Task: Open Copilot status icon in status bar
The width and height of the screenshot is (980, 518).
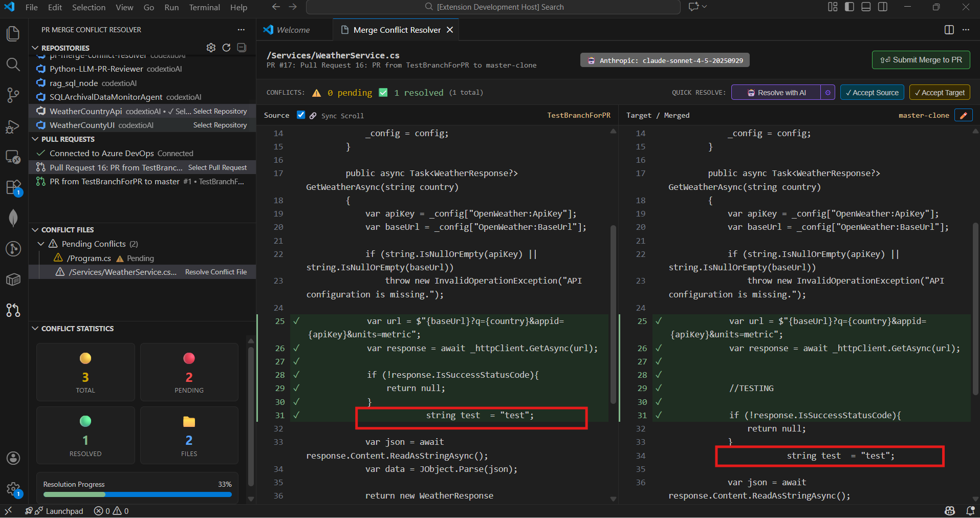Action: coord(950,511)
